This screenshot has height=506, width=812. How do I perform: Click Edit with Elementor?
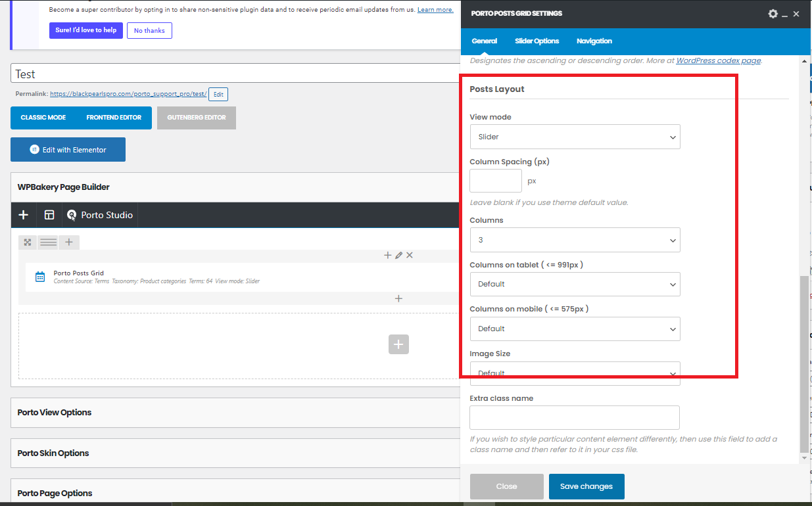click(x=68, y=150)
